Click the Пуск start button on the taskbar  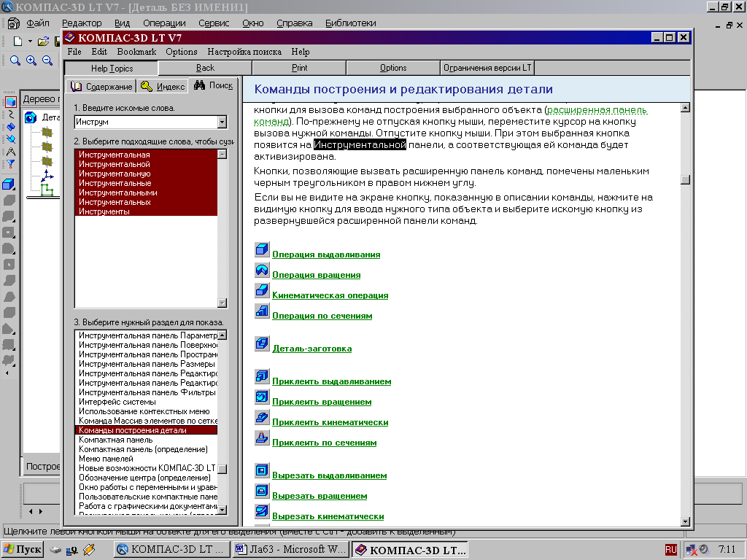point(23,550)
